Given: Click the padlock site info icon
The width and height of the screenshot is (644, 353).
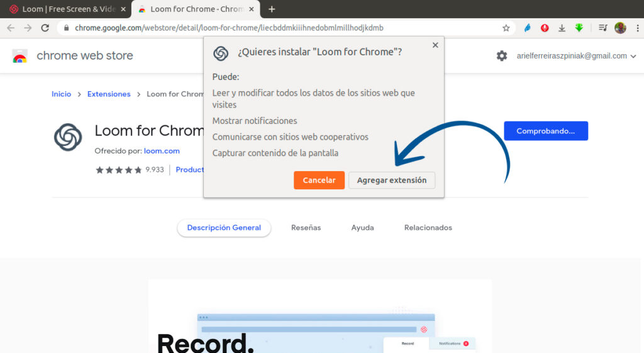Looking at the screenshot, I should [x=66, y=28].
